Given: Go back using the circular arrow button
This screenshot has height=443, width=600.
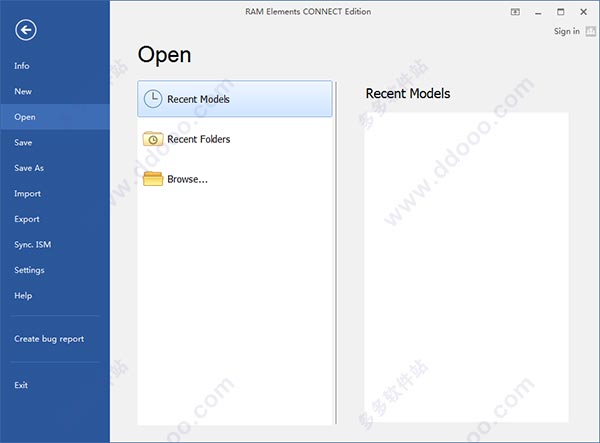Looking at the screenshot, I should pos(26,30).
